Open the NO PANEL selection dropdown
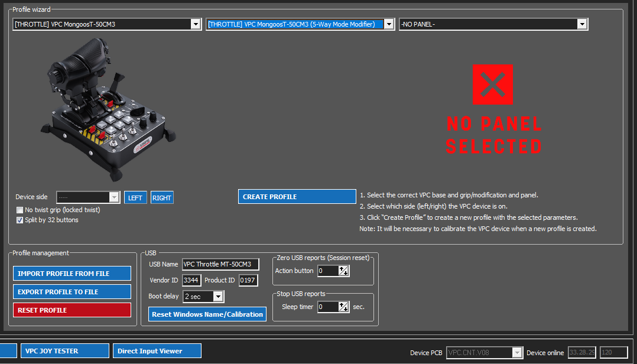 (583, 24)
